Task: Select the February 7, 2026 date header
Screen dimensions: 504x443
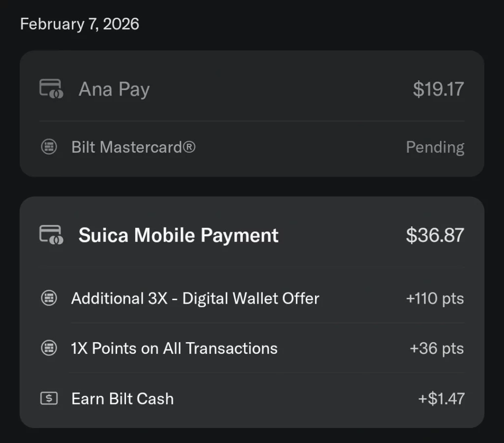Action: point(80,23)
